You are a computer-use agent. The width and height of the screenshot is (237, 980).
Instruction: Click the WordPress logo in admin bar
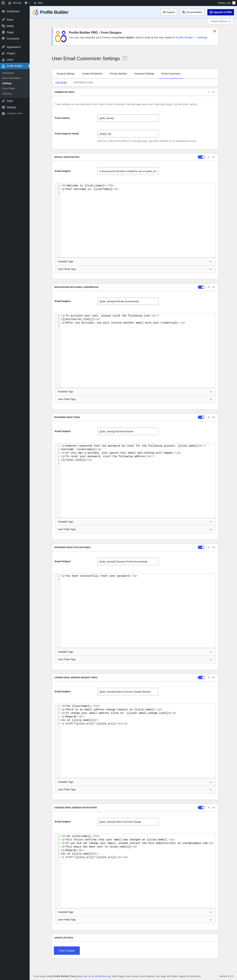tap(3, 3)
